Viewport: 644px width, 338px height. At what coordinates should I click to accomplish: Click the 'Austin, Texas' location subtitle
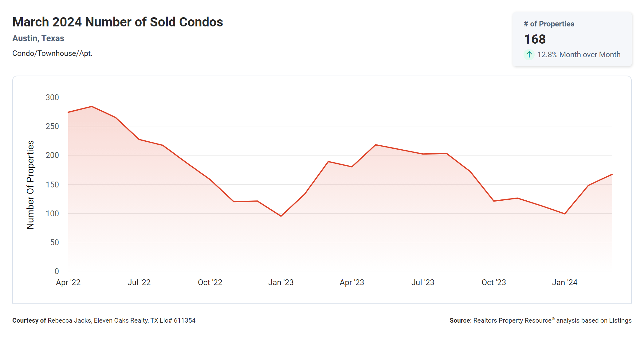coord(38,38)
